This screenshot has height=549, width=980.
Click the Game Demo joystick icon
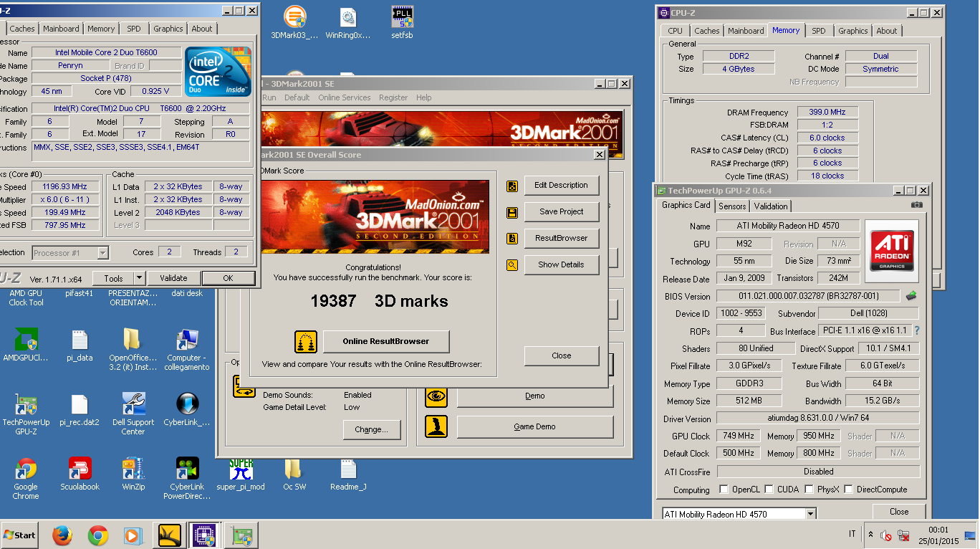436,426
